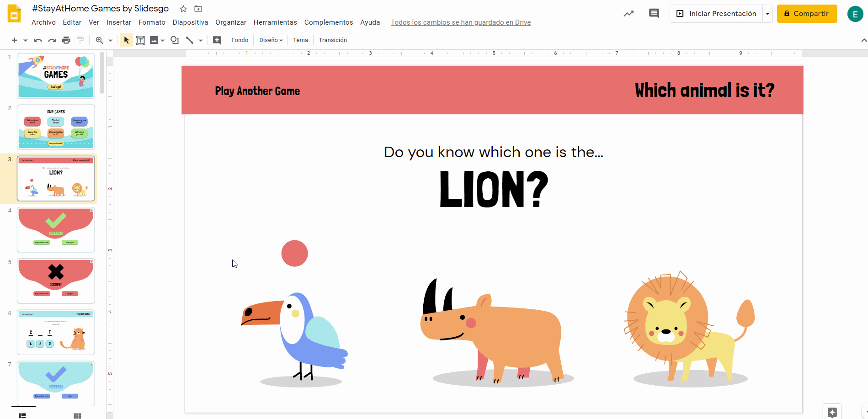
Task: Switch to filmstrip view icon
Action: tap(22, 415)
